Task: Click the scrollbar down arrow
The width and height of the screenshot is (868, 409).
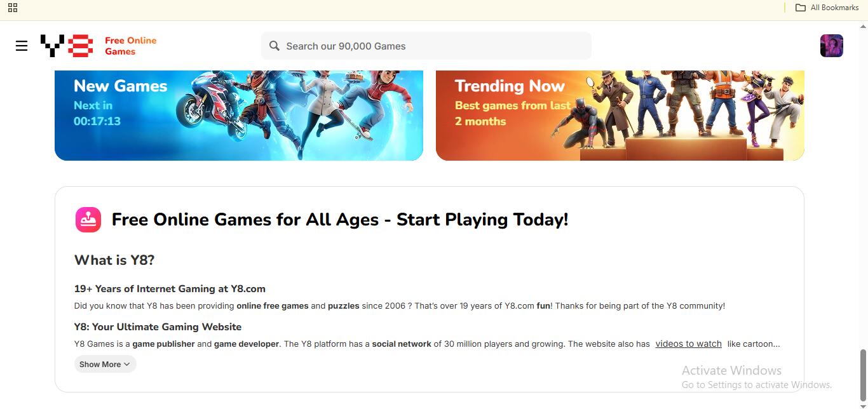Action: pos(862,405)
